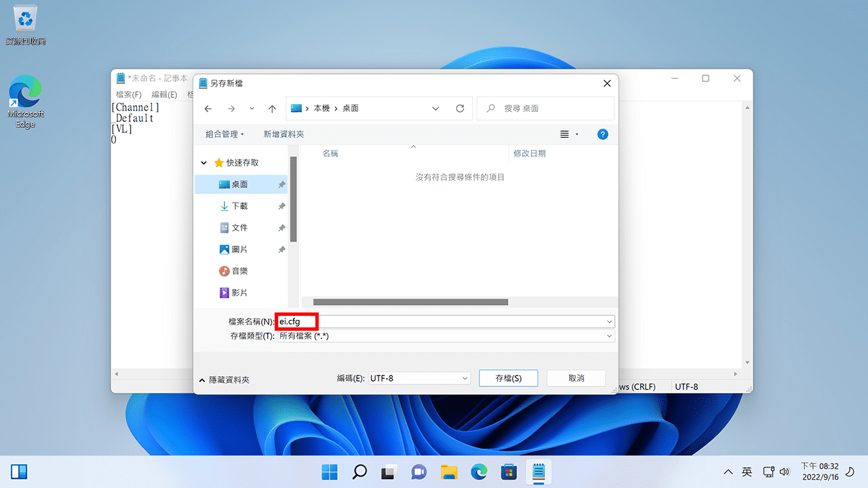This screenshot has height=488, width=868.
Task: Click the Up one level arrow
Action: [x=272, y=108]
